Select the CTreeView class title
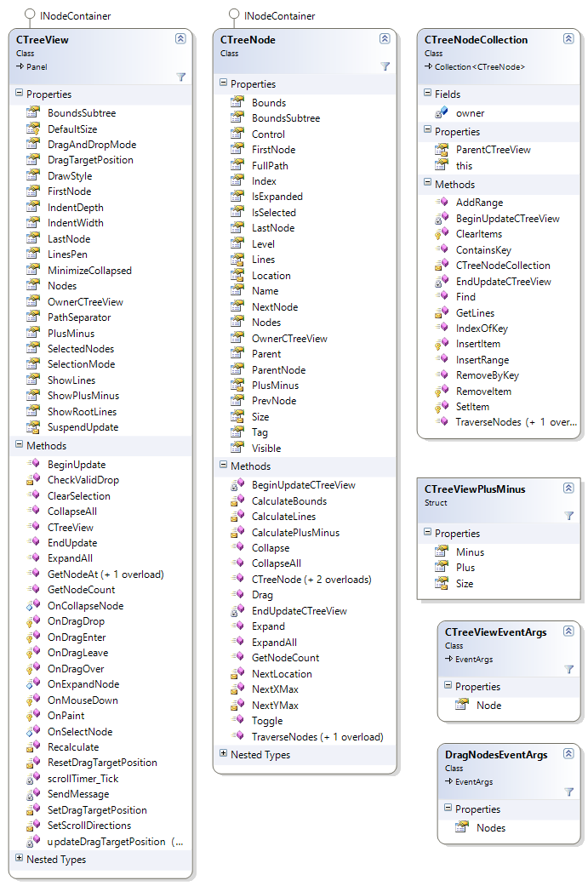Viewport: 588px width, 886px height. click(x=43, y=39)
